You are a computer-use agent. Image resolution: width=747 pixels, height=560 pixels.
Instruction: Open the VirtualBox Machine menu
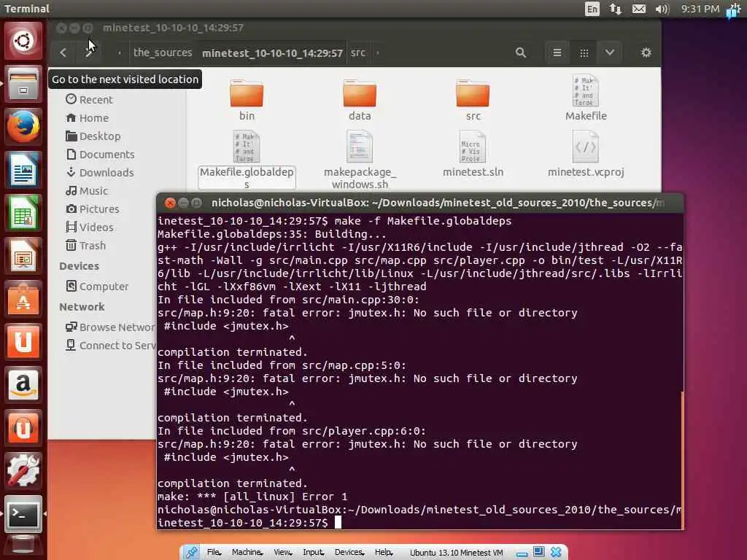(247, 553)
